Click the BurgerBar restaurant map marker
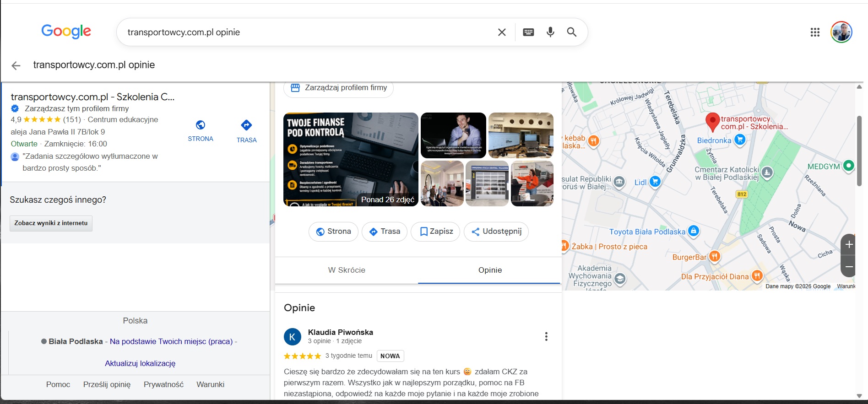The height and width of the screenshot is (404, 868). pyautogui.click(x=714, y=257)
